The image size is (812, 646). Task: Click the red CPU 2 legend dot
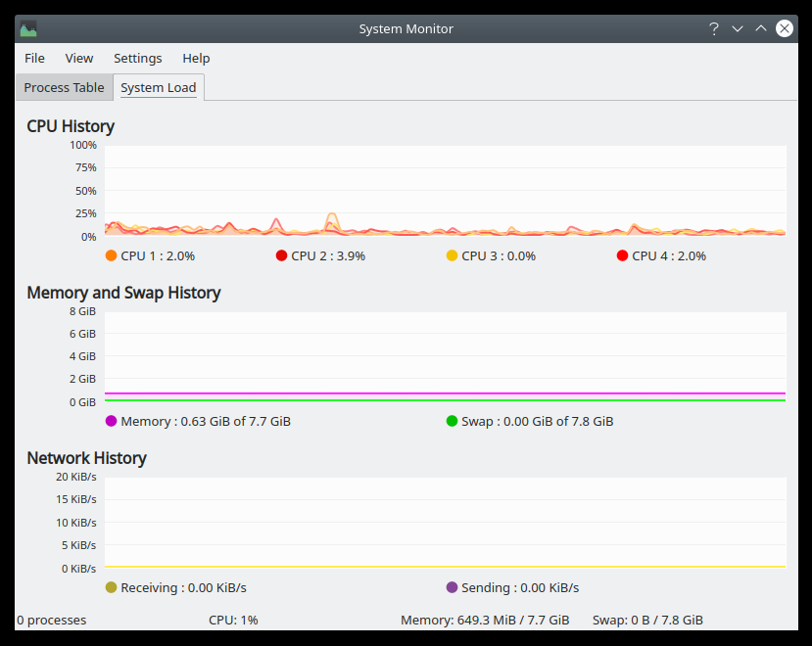[280, 255]
